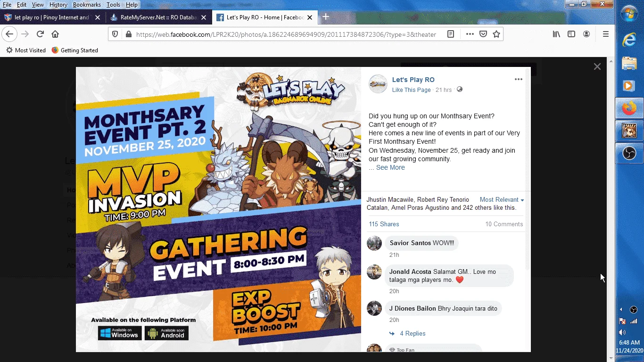Open the History menu
Image resolution: width=644 pixels, height=362 pixels.
click(x=58, y=5)
